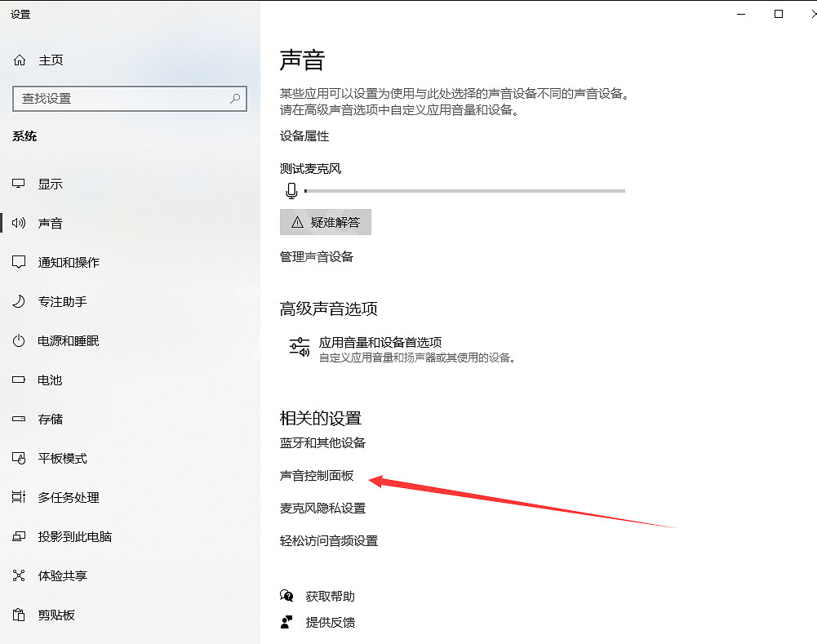Image resolution: width=817 pixels, height=644 pixels.
Task: Click the 声音 speaker icon in sidebar
Action: point(19,223)
